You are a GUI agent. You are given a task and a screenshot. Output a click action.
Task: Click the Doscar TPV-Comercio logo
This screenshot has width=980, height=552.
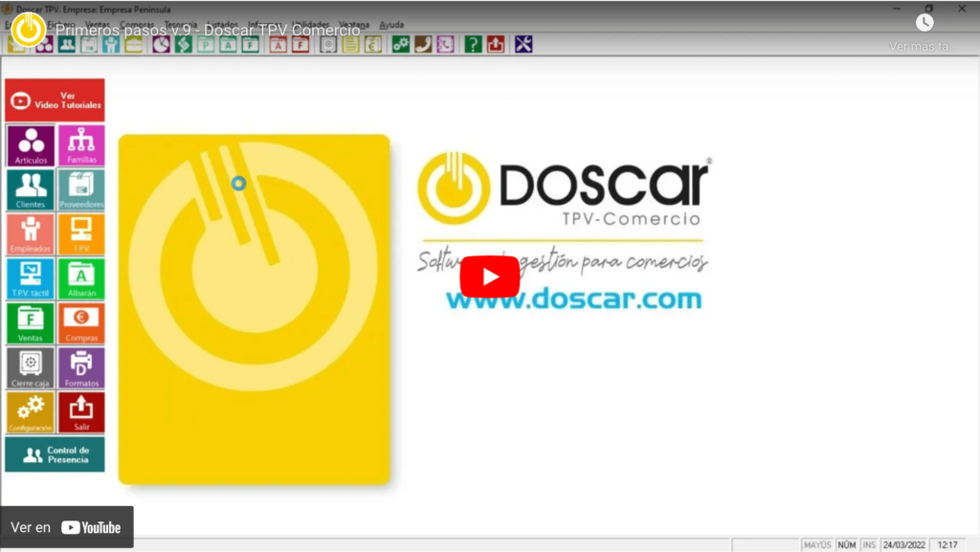tap(565, 188)
